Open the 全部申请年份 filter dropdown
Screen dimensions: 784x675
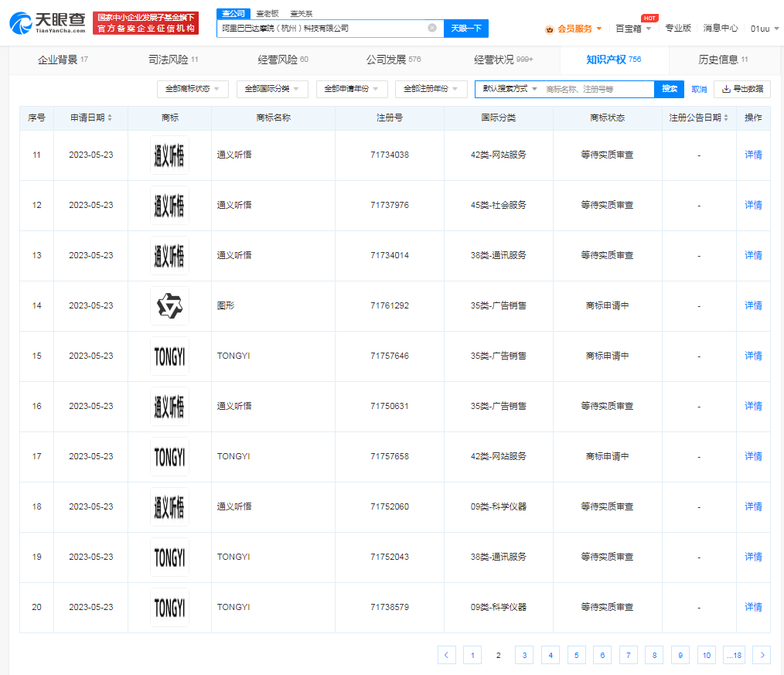352,89
